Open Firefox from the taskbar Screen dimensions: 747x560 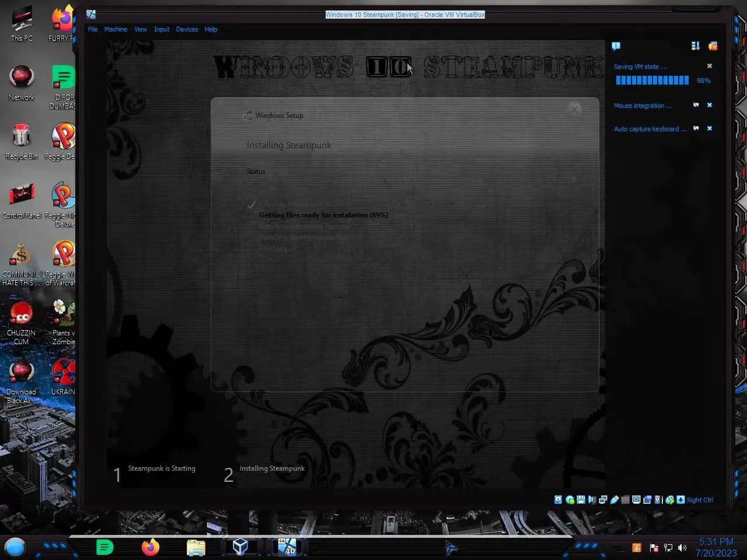coord(151,547)
